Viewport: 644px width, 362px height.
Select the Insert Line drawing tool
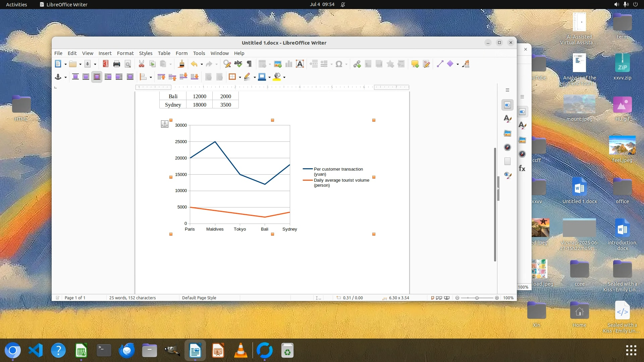(x=440, y=64)
